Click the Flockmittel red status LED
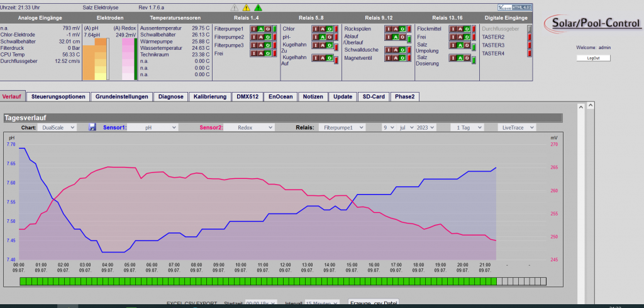 [474, 29]
